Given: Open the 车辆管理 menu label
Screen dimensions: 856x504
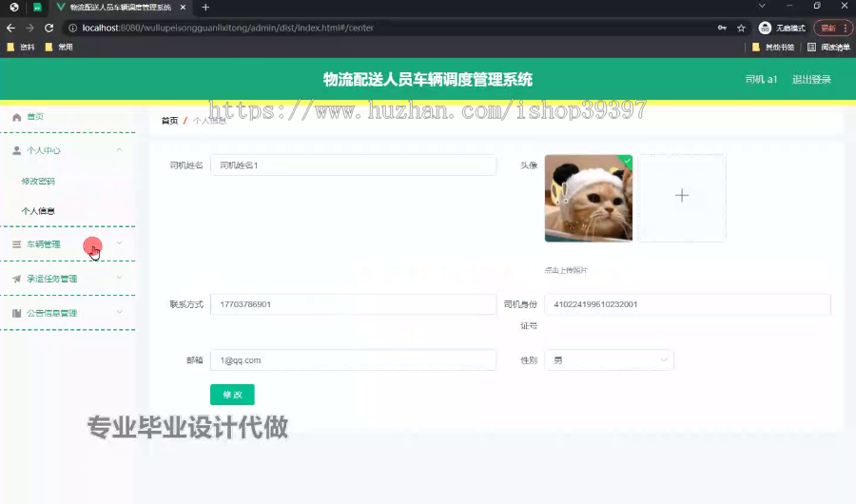Looking at the screenshot, I should pyautogui.click(x=44, y=244).
